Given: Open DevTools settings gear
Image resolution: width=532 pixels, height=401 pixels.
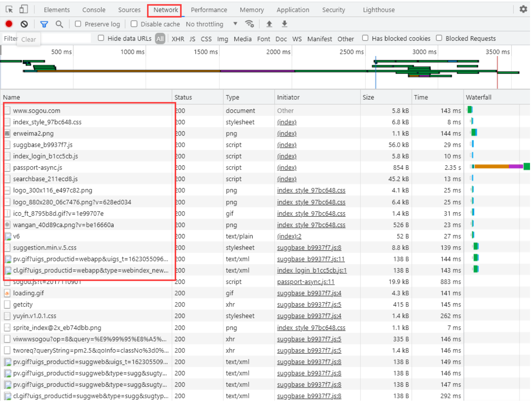Looking at the screenshot, I should click(x=523, y=9).
